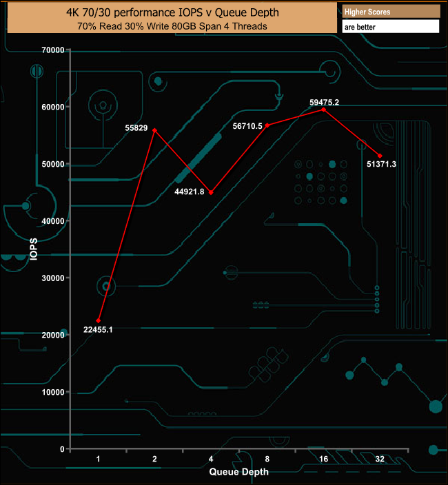The width and height of the screenshot is (448, 485).
Task: Click the data point labeled 22455.1
Action: pyautogui.click(x=99, y=321)
